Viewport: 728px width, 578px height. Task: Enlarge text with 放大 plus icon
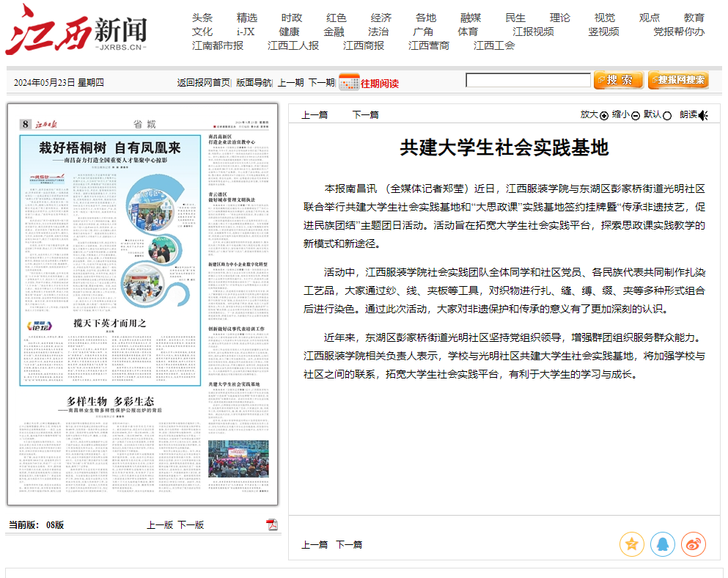[604, 115]
